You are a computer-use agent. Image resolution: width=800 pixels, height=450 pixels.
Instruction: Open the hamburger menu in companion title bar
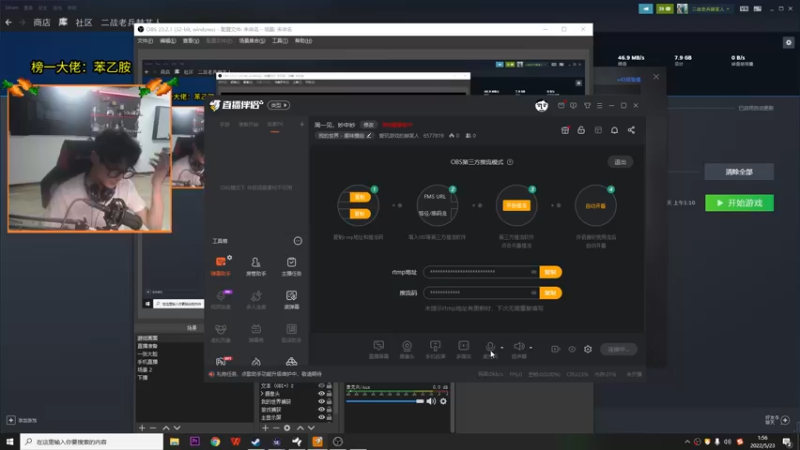[x=599, y=106]
